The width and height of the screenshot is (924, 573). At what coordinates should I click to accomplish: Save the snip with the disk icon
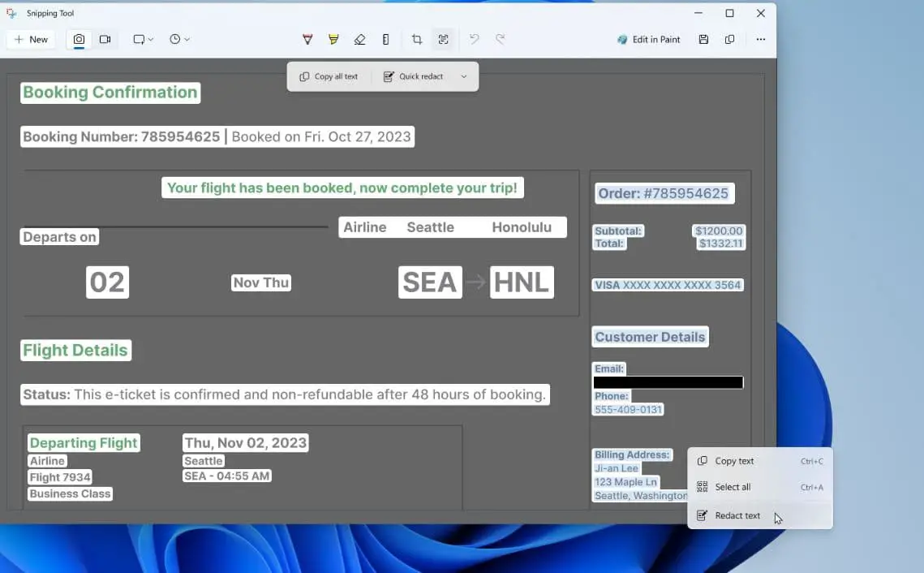click(x=703, y=40)
